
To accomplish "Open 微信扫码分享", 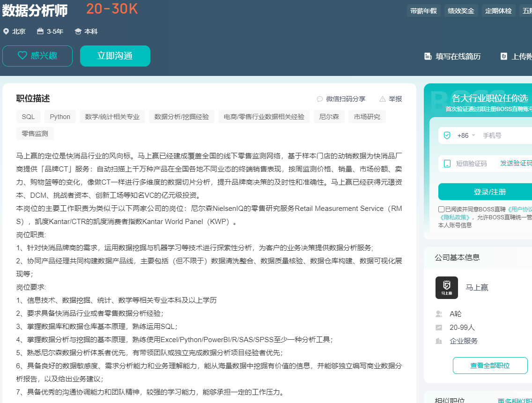I will (346, 99).
